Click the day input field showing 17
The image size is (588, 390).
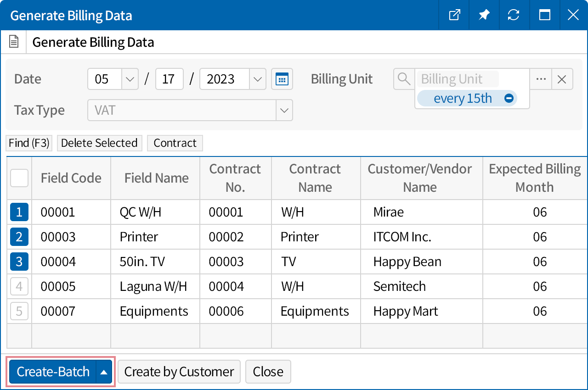pos(169,79)
